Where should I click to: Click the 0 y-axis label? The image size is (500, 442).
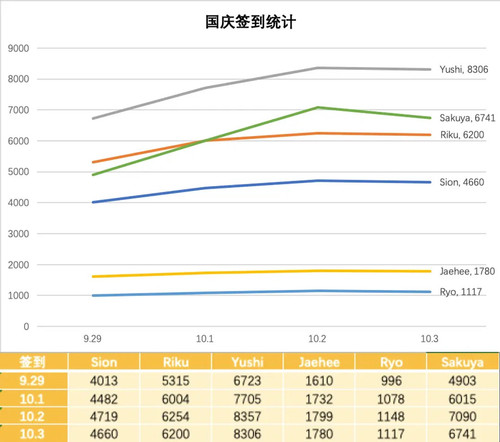point(26,327)
